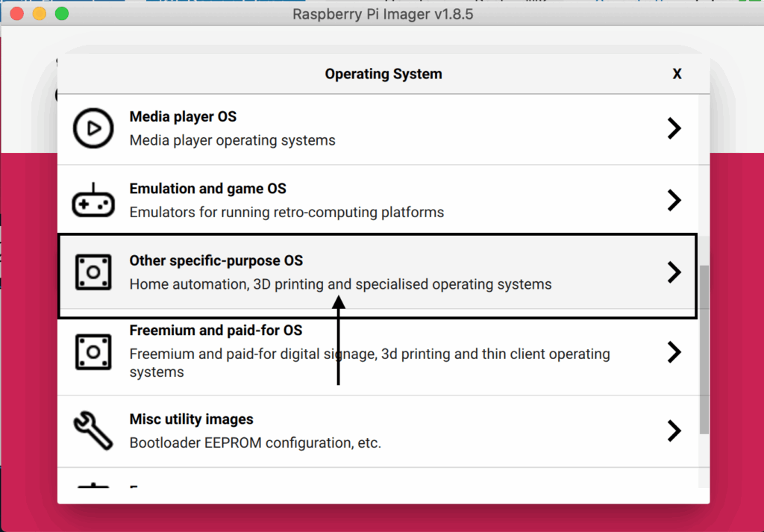Select the Media player OS title
The height and width of the screenshot is (532, 764).
pos(183,117)
